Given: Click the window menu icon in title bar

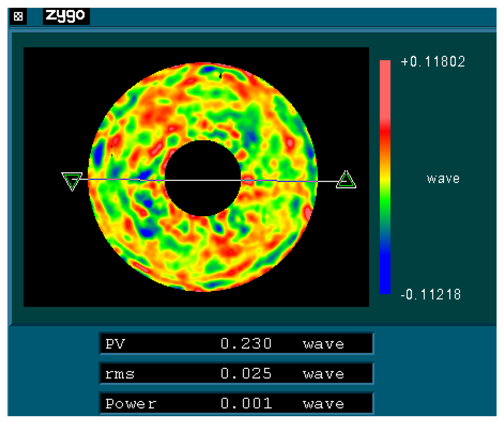Looking at the screenshot, I should (18, 16).
